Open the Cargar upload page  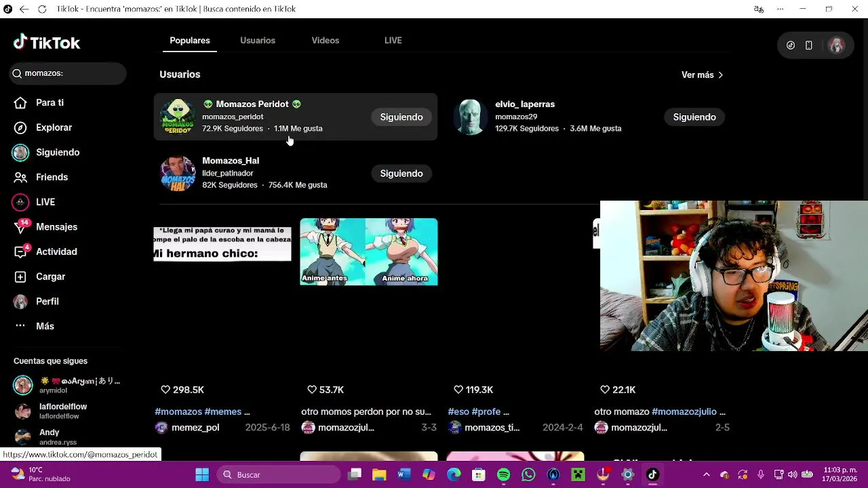pyautogui.click(x=40, y=277)
